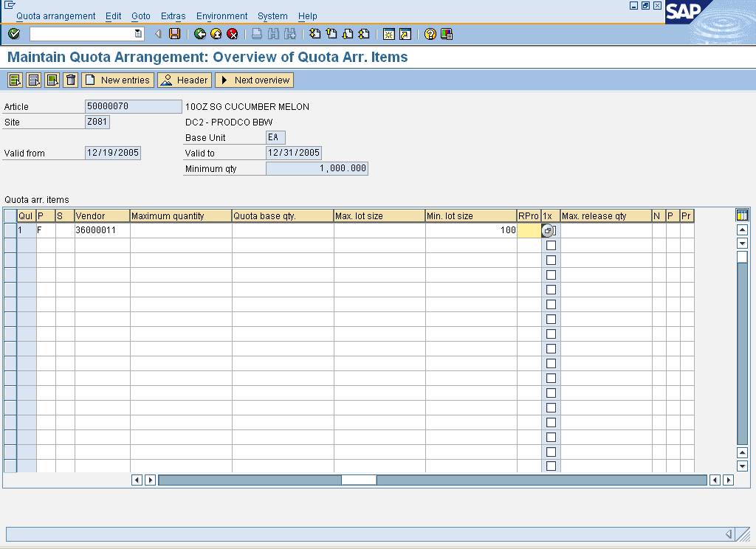This screenshot has height=549, width=756.
Task: Click the Site field showing Z081
Action: click(x=97, y=122)
